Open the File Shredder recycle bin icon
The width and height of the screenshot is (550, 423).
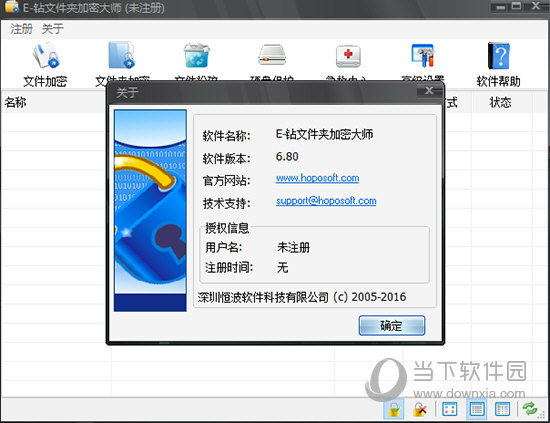click(x=196, y=55)
